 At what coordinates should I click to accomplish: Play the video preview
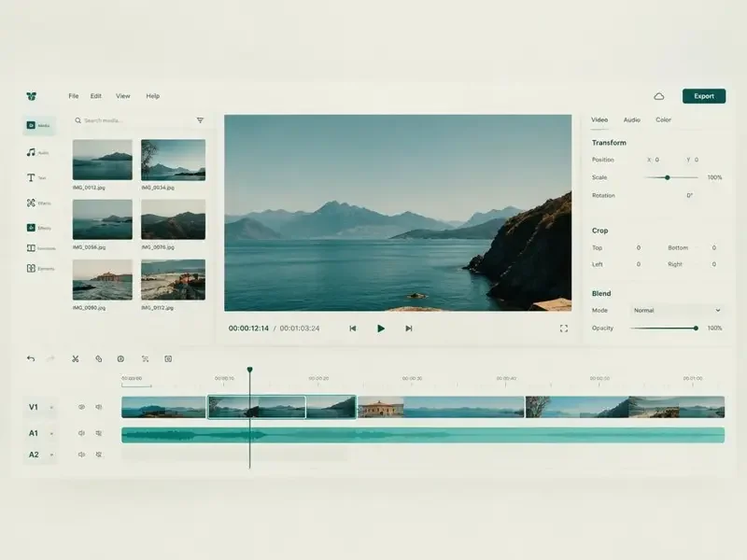[381, 329]
